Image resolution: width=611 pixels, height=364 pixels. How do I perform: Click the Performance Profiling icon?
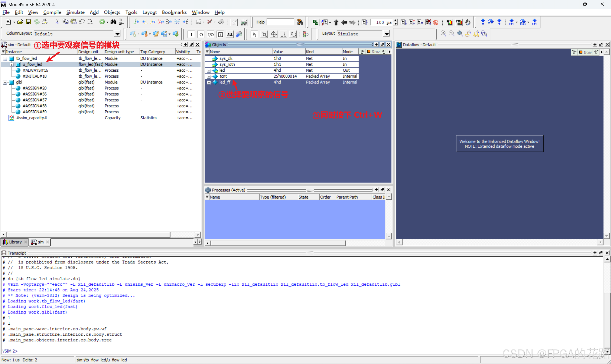pos(449,22)
